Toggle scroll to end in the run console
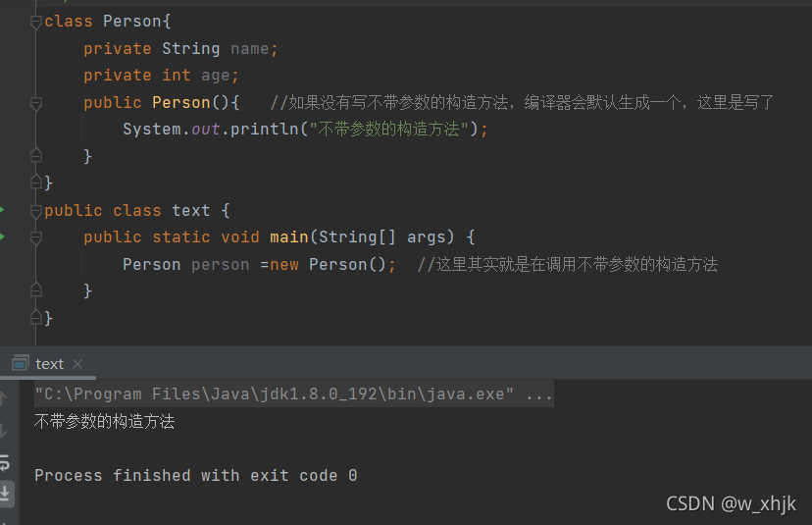 tap(5, 493)
